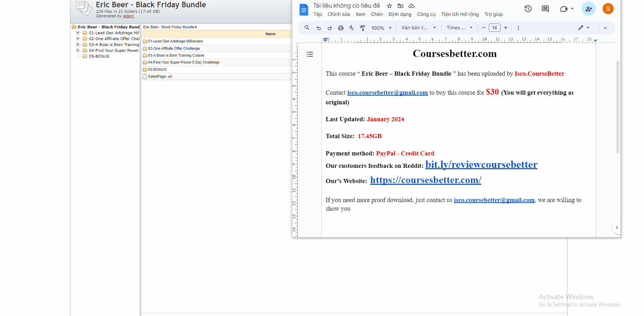644x316 pixels.
Task: Decrease font size with minus
Action: click(x=484, y=28)
